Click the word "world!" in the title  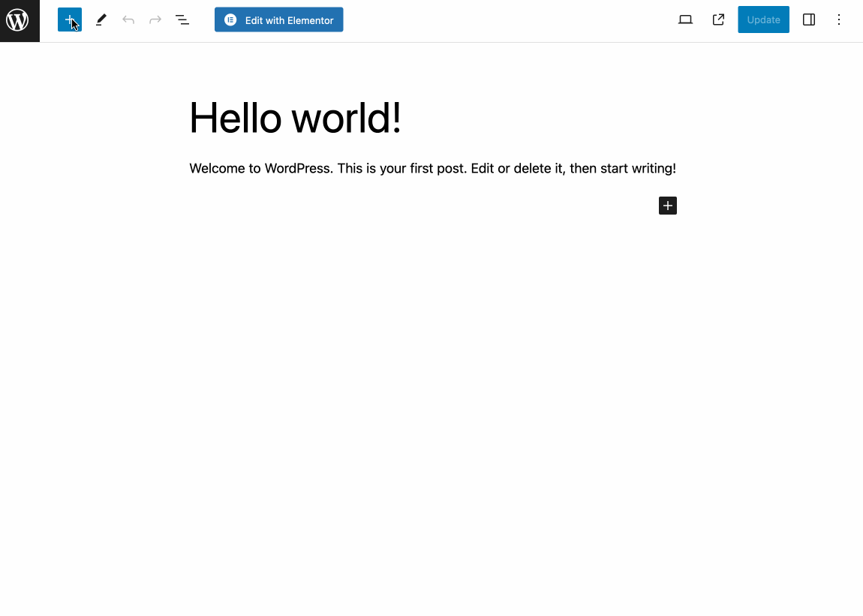point(346,119)
